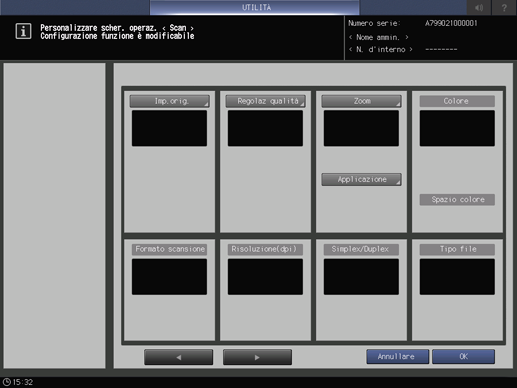Select the black preview box under Colore
Screen dimensions: 517x388
(457, 128)
